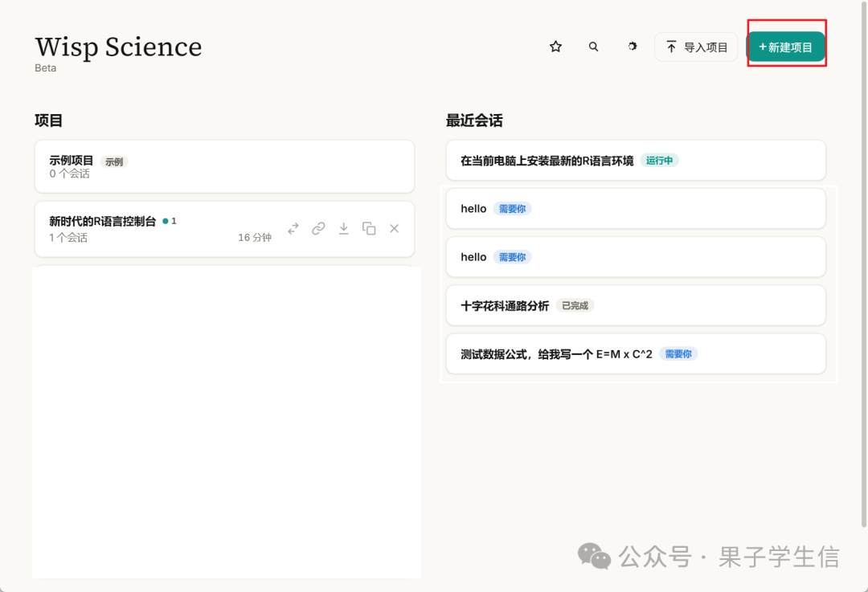Click the star favorites icon
Image resolution: width=868 pixels, height=592 pixels.
pos(556,47)
